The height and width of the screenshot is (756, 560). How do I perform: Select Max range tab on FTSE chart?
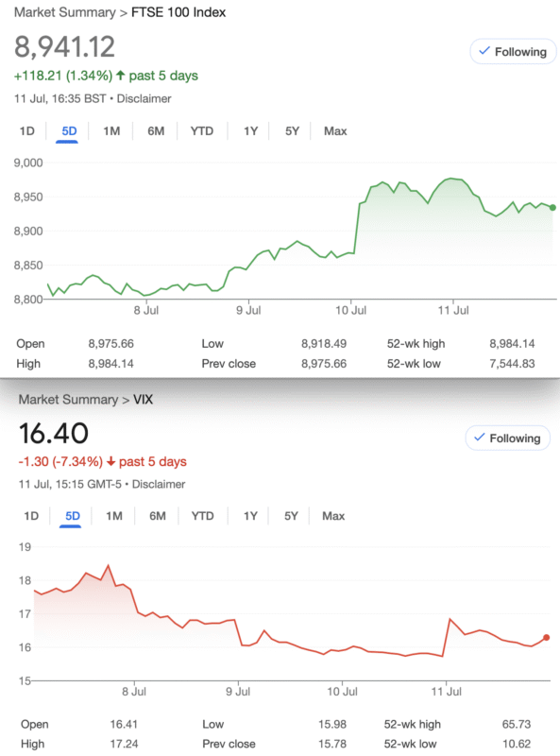pos(335,131)
